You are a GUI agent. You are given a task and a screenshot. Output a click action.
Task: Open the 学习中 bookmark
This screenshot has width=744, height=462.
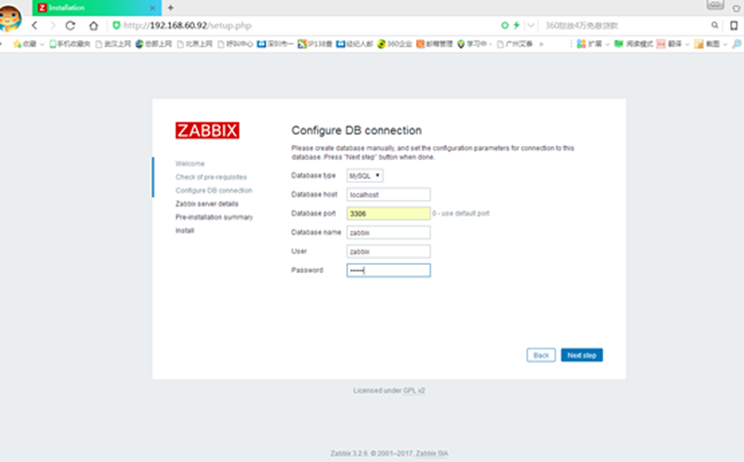coord(473,44)
